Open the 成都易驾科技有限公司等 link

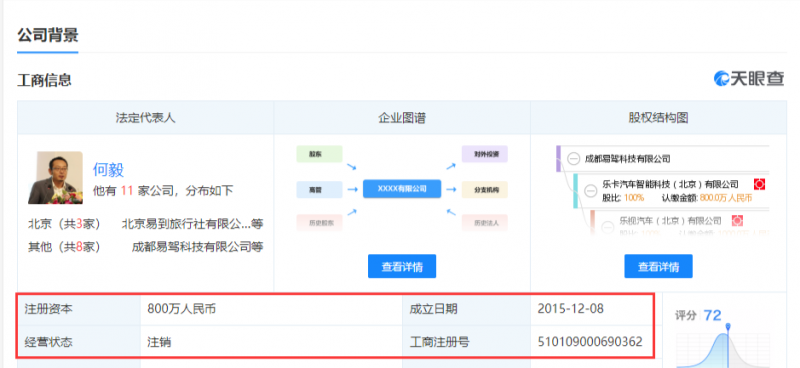(x=197, y=248)
